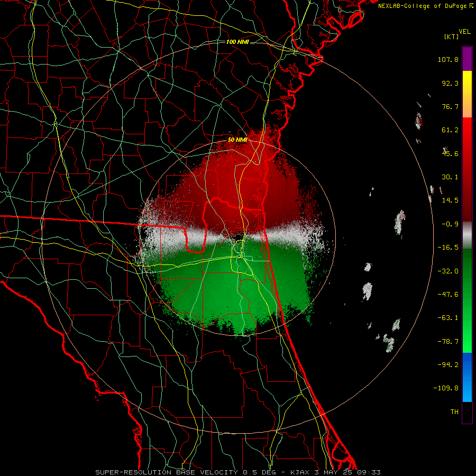
Task: Select the 30.1 velocity label
Action: 450,177
